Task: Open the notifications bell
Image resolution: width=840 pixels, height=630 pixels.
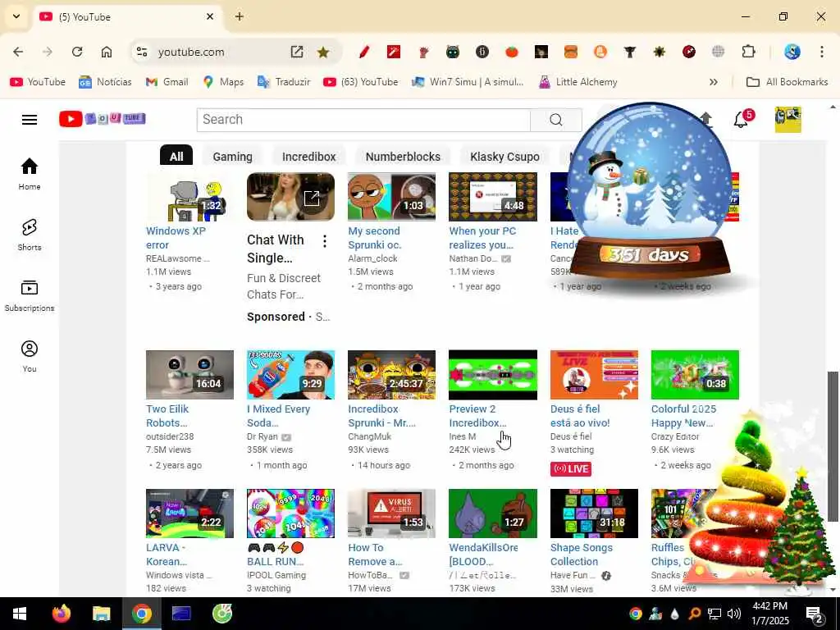Action: [x=742, y=119]
